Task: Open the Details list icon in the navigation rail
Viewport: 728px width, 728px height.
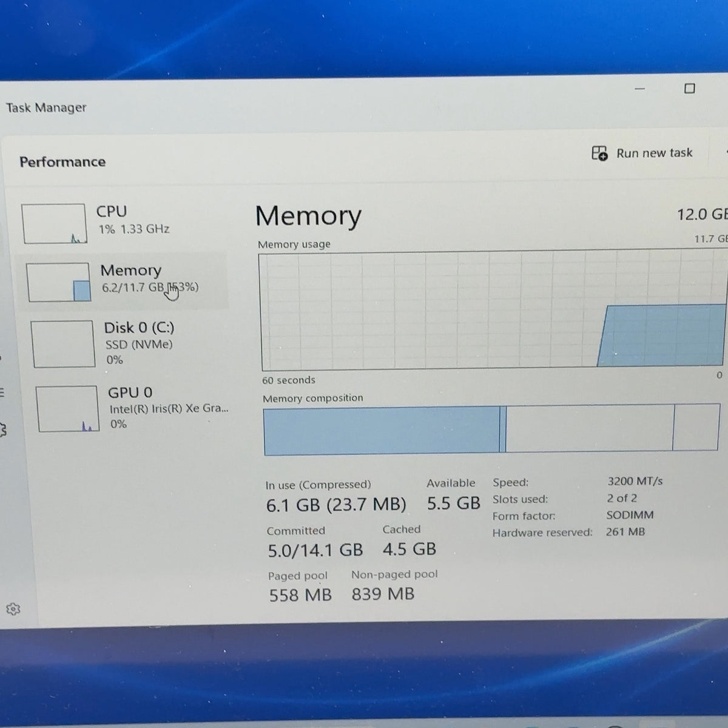Action: tap(2, 393)
